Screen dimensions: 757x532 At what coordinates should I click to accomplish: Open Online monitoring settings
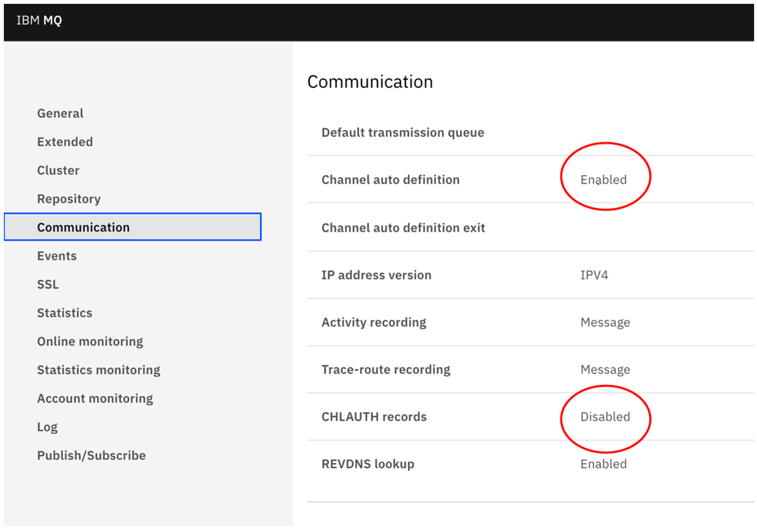coord(90,342)
